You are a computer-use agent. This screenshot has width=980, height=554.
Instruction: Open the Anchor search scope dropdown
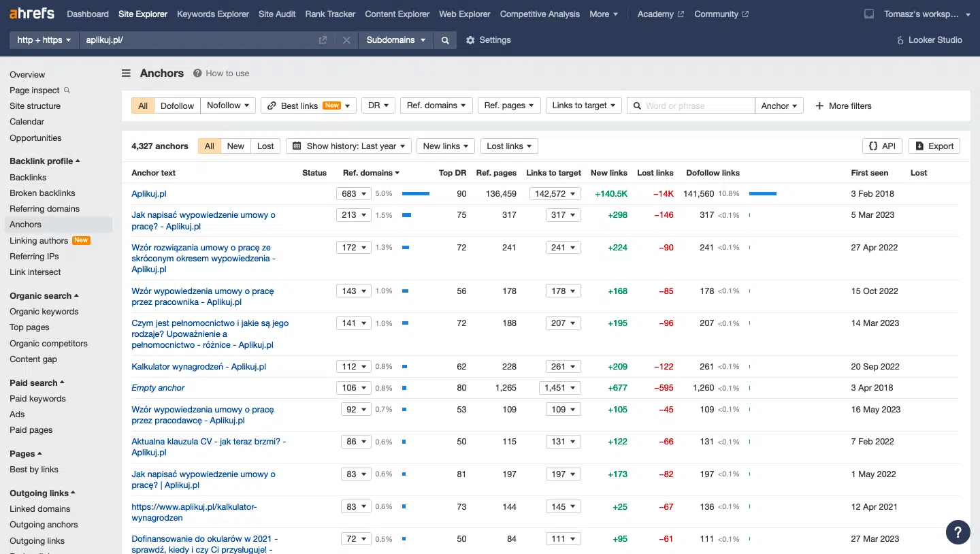[779, 105]
